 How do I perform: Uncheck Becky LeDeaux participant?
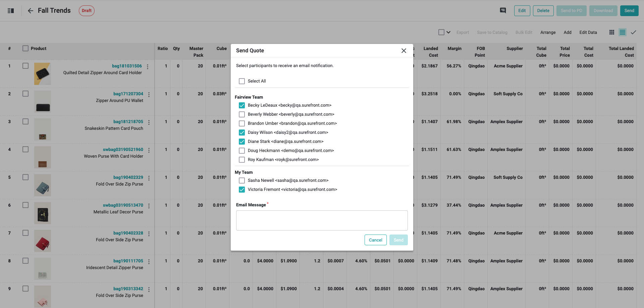coord(242,105)
